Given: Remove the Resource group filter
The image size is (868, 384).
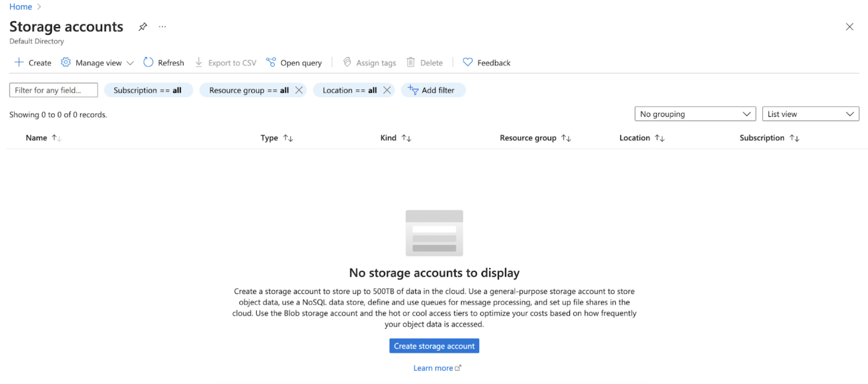Looking at the screenshot, I should pos(299,90).
